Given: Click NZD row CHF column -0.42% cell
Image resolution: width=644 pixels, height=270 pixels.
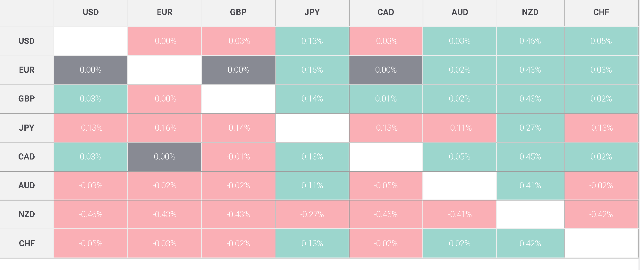Looking at the screenshot, I should point(601,214).
